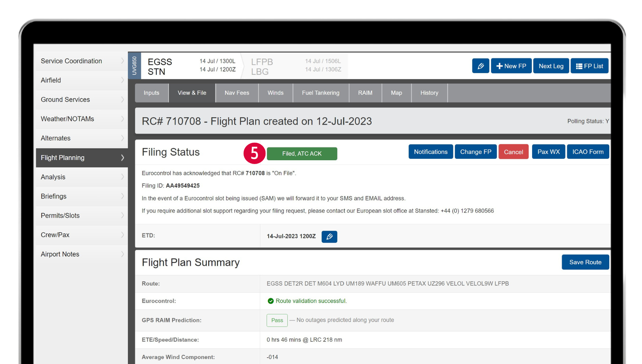
Task: Click the Save Route button
Action: 585,262
